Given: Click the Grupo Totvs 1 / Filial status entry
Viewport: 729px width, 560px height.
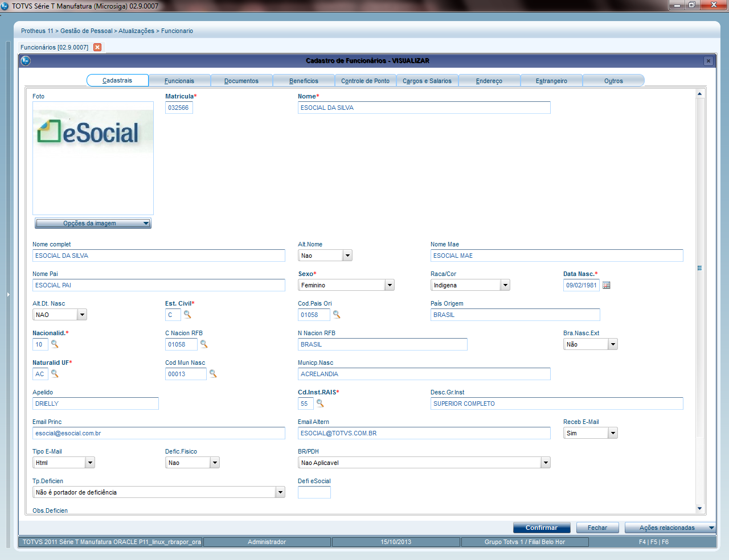Looking at the screenshot, I should (x=525, y=542).
